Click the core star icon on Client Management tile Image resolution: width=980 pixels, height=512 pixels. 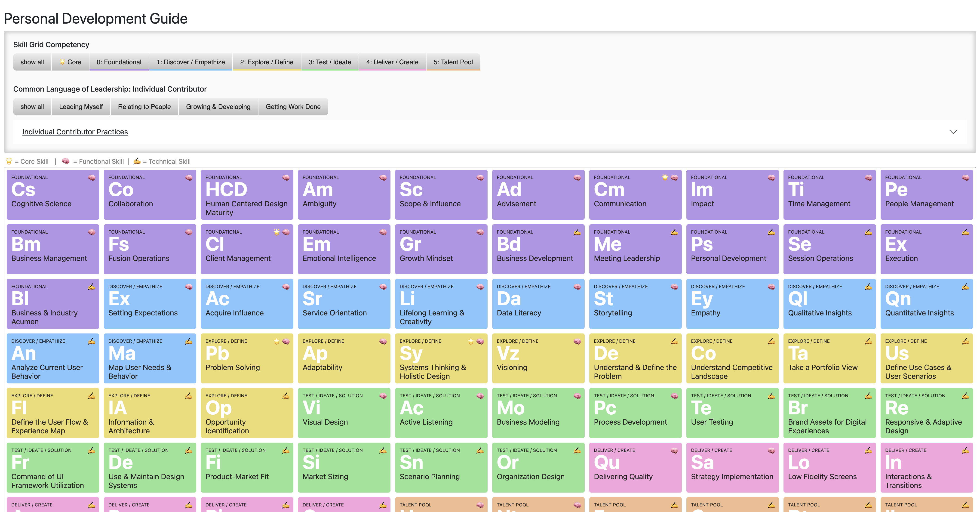pos(276,232)
